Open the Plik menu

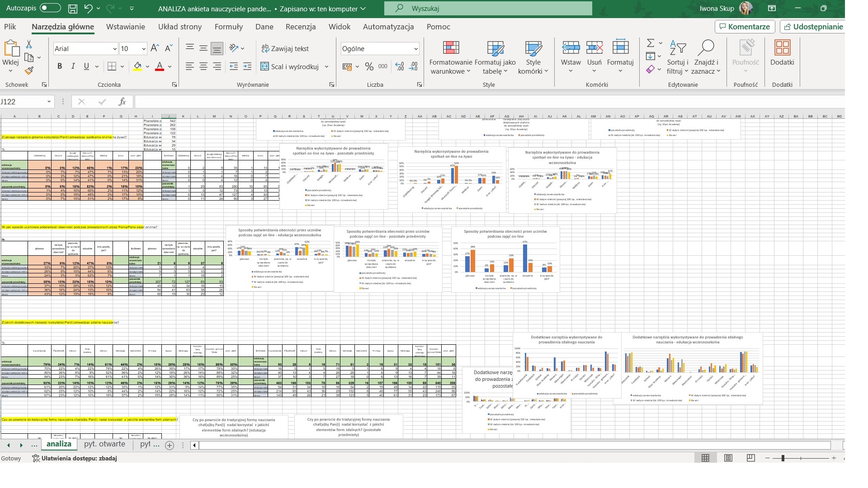tap(10, 27)
